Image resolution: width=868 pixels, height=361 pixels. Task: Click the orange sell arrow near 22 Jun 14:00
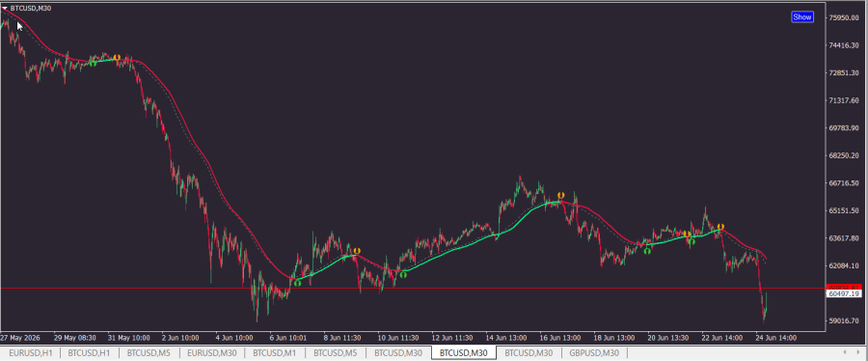720,227
